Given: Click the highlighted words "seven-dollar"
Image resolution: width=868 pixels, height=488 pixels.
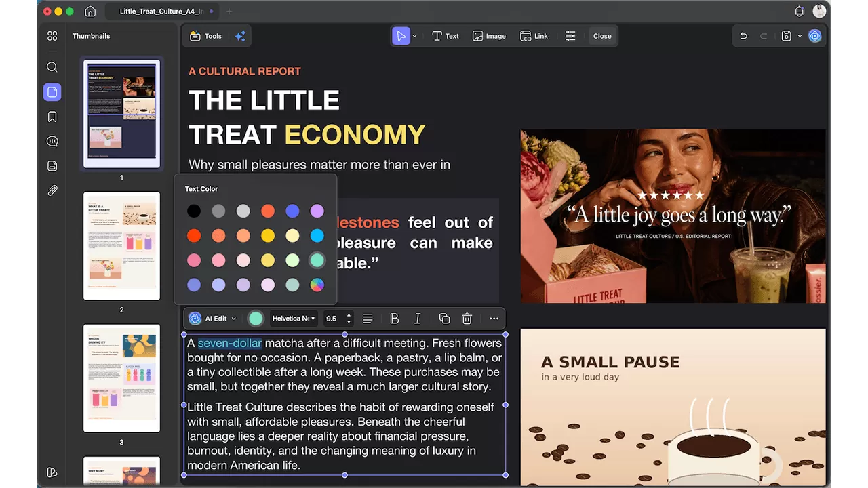Looking at the screenshot, I should (229, 343).
